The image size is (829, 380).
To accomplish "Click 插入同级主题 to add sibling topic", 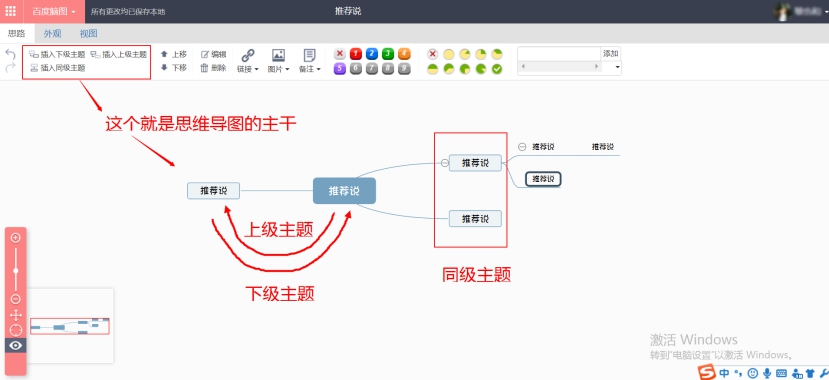I will [57, 68].
